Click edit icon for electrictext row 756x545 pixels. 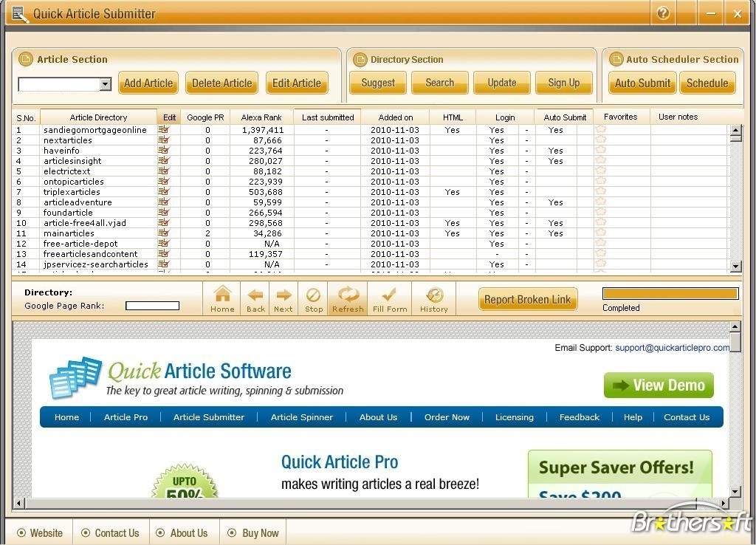coord(164,171)
